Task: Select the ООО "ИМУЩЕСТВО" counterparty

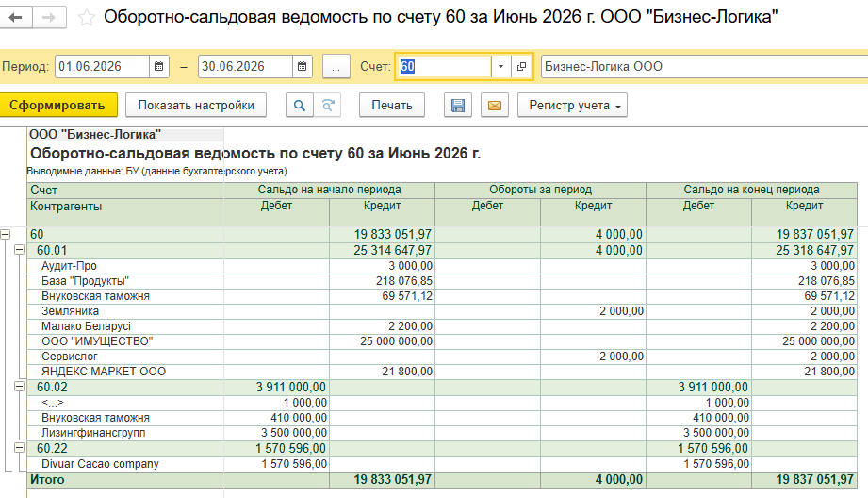Action: pos(97,341)
